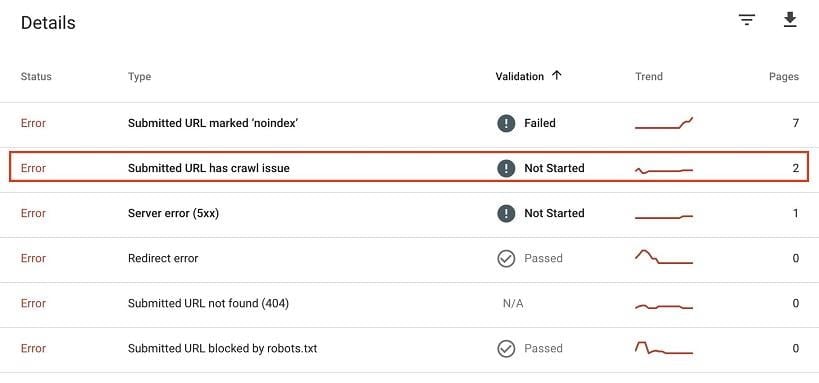Sort by the Pages column header
Viewport: 819px width, 383px height.
tap(783, 76)
